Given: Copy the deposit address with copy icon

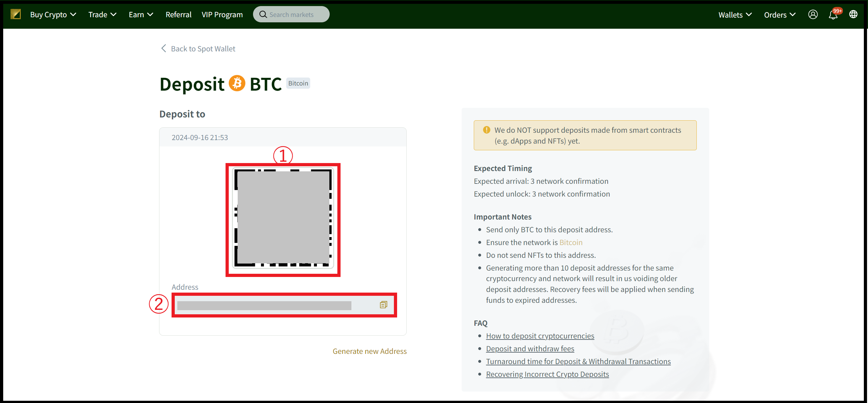Looking at the screenshot, I should pyautogui.click(x=383, y=305).
